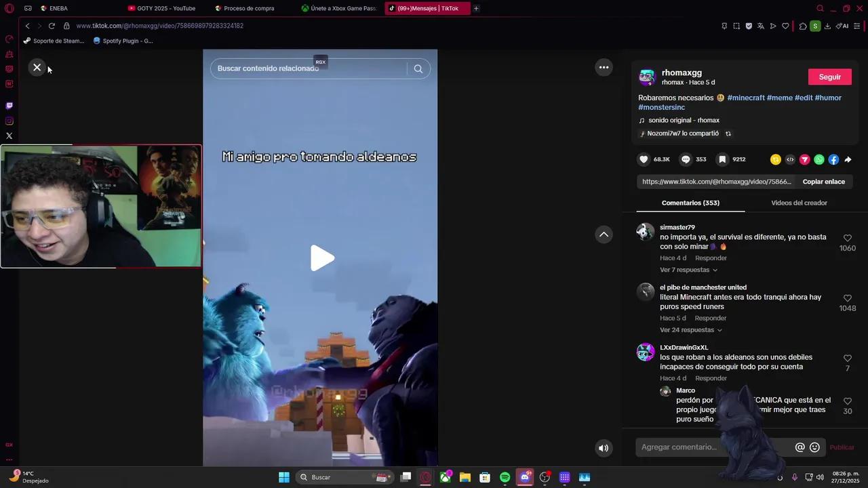Open the AI assistant toolbar button

[x=842, y=26]
